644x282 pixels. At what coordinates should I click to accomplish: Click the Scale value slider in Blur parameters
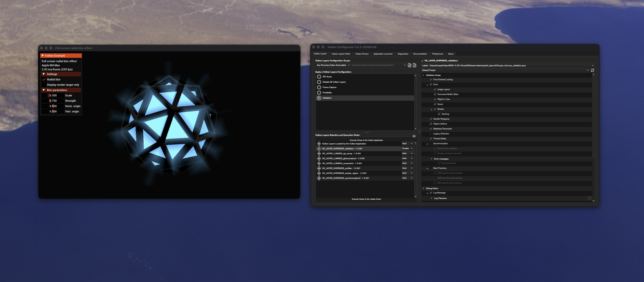pyautogui.click(x=53, y=95)
